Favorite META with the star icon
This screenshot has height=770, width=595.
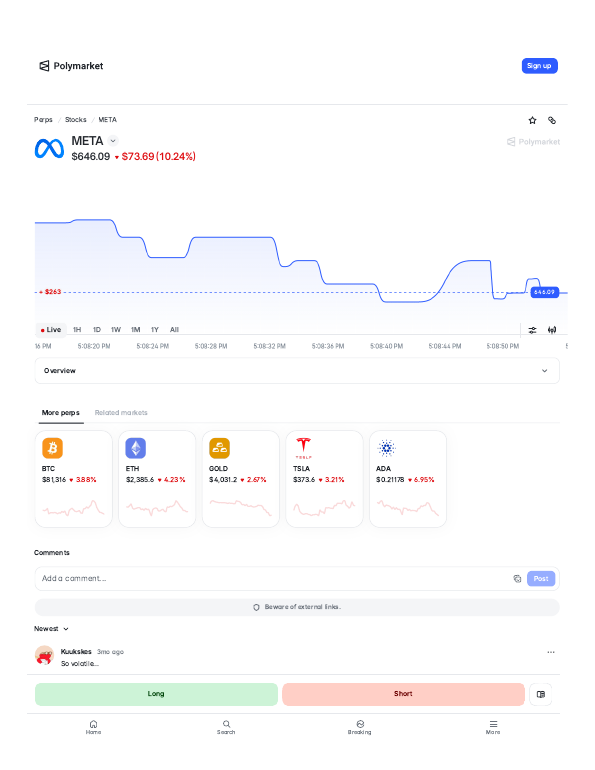(x=532, y=120)
